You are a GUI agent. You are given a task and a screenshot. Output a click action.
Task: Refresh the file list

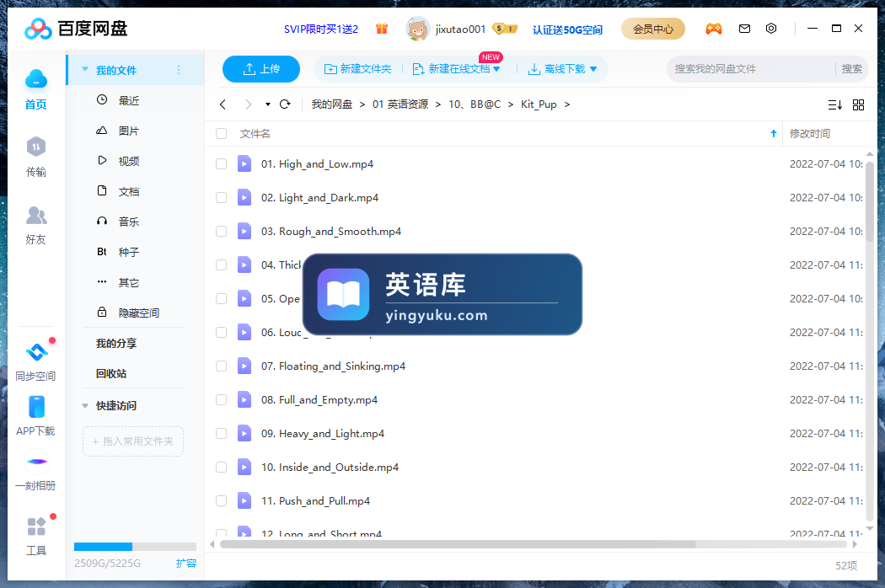285,104
